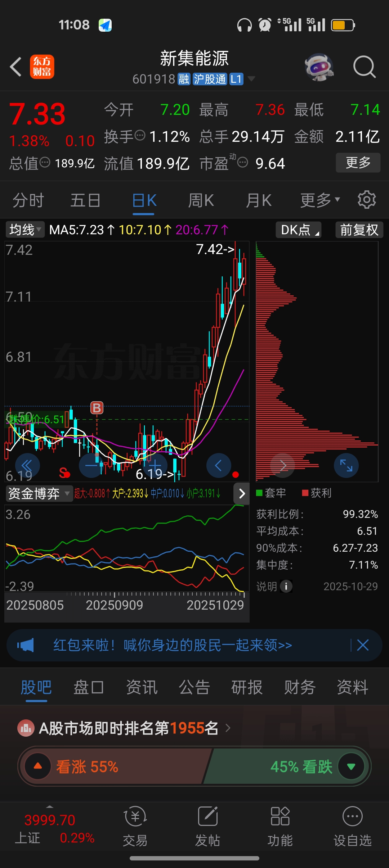Switch to 五日 tab

[x=85, y=200]
